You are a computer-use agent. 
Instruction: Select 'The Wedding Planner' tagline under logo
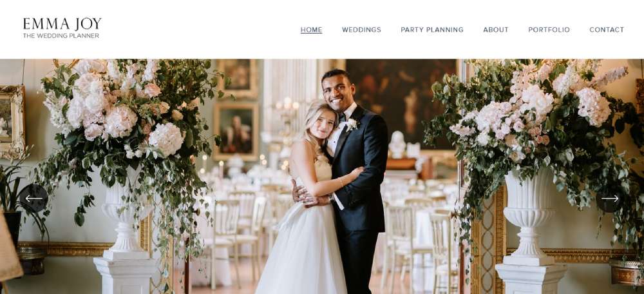tap(61, 35)
